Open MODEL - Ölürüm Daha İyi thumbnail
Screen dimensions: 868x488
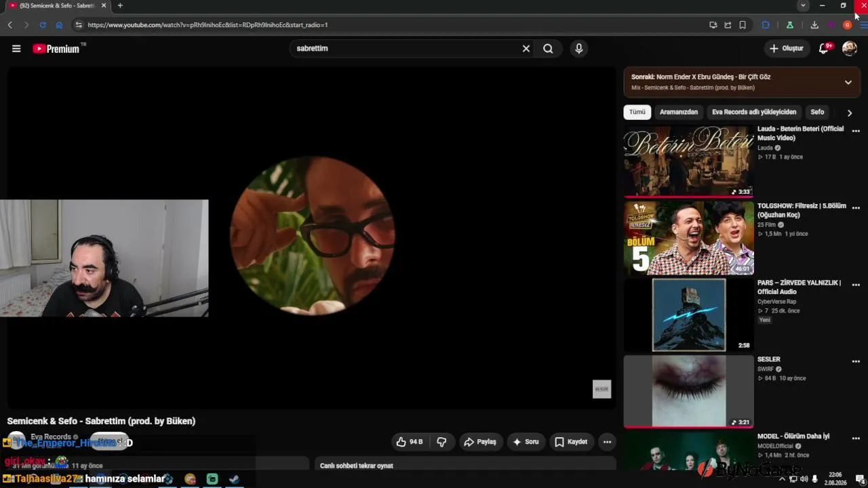coord(688,451)
